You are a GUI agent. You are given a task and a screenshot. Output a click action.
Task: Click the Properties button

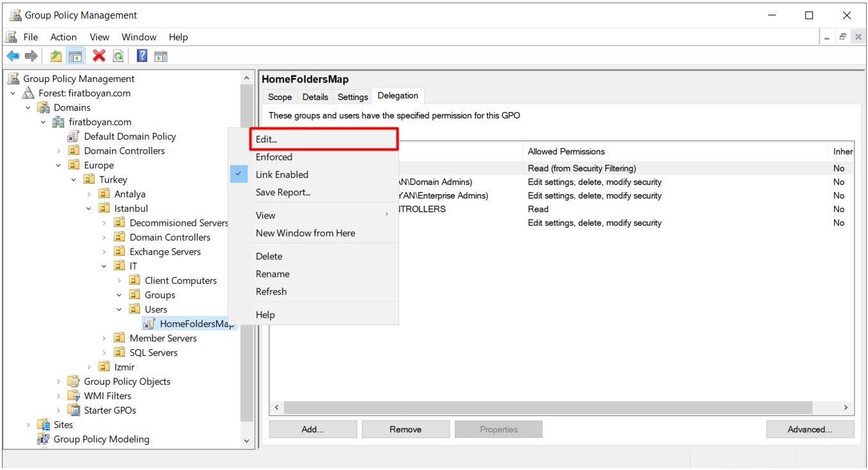pyautogui.click(x=498, y=430)
